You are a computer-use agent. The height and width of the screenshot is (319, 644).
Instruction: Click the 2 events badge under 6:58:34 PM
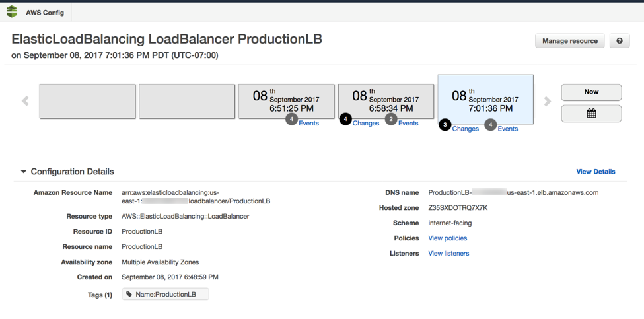(390, 119)
